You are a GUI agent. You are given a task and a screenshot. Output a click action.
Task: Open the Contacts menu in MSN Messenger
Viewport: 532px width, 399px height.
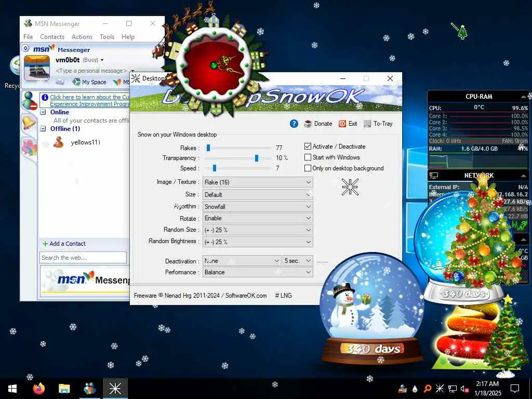pyautogui.click(x=52, y=37)
